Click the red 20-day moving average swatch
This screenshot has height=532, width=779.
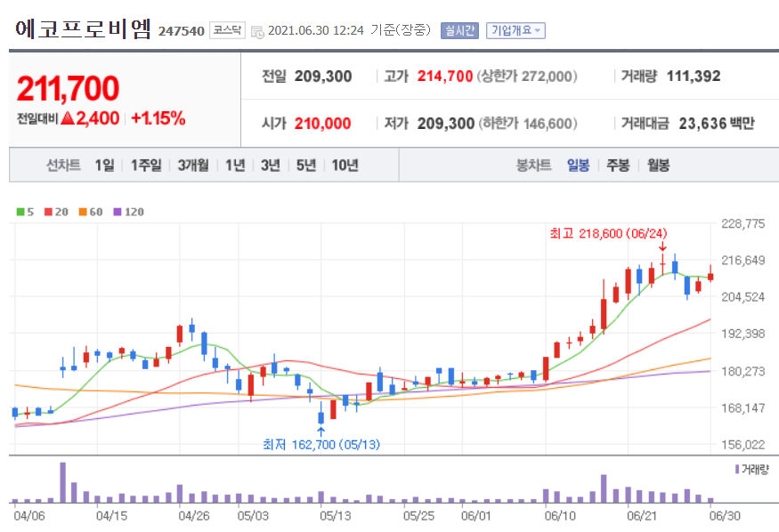(48, 212)
